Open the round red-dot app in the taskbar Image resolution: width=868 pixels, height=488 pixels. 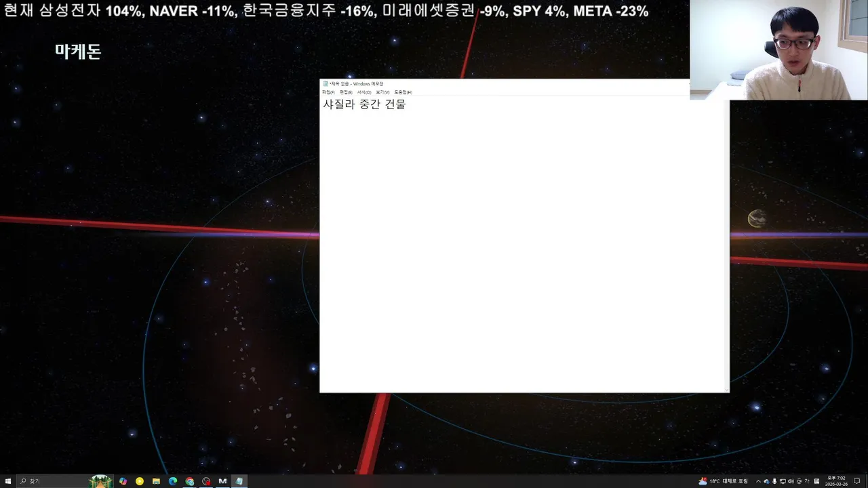point(206,481)
